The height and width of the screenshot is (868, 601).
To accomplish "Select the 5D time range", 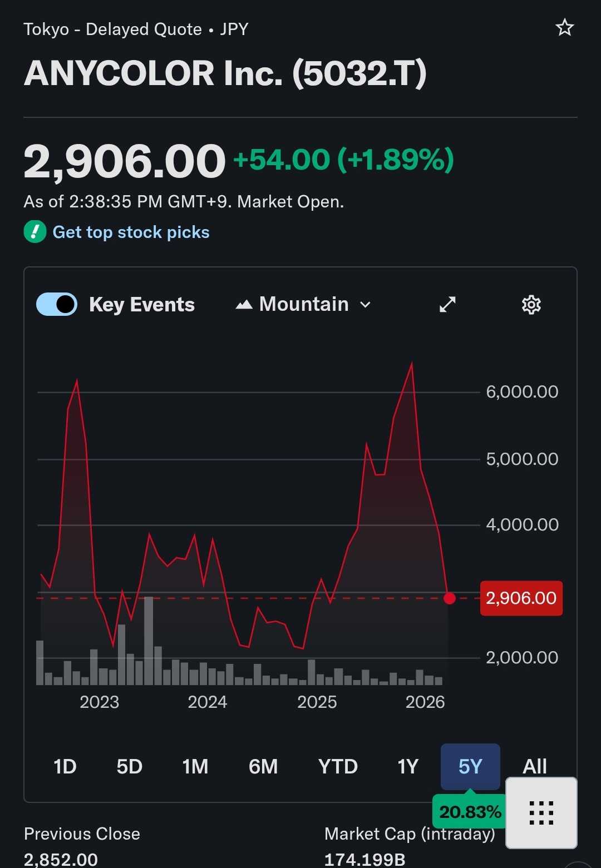I will click(x=130, y=766).
